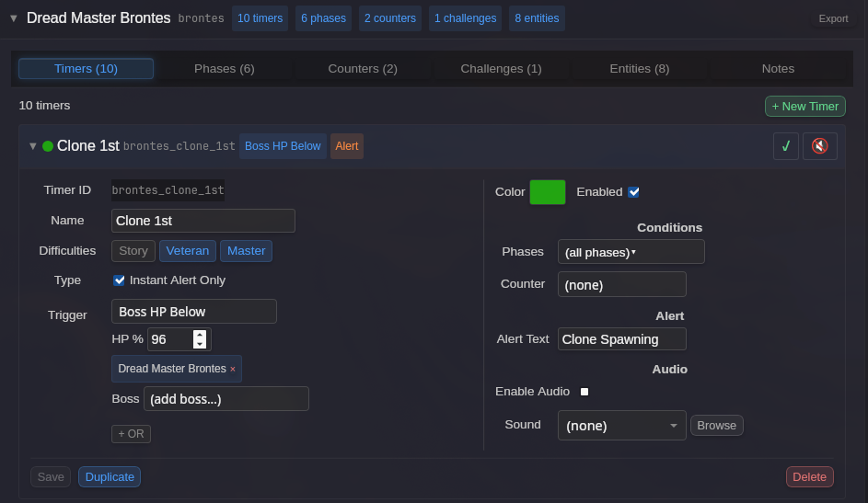
Task: Click the muted speaker audio icon
Action: click(x=819, y=146)
